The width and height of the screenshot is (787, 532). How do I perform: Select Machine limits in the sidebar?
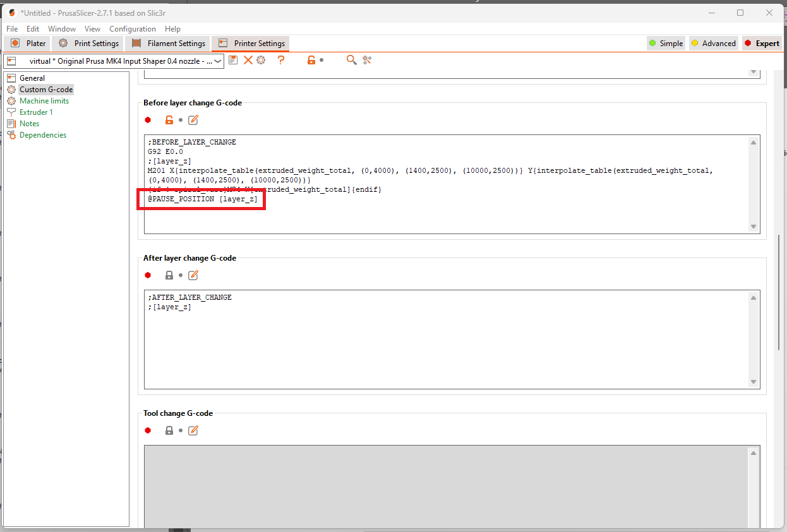(x=44, y=101)
